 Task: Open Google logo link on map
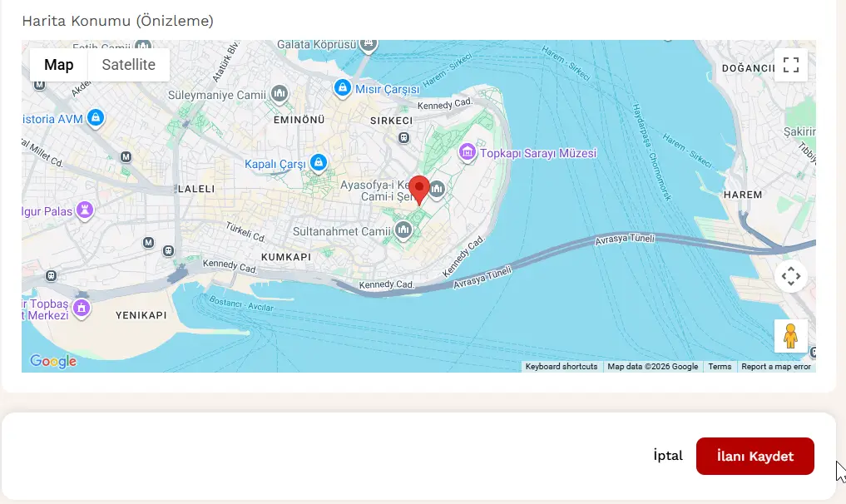point(53,361)
